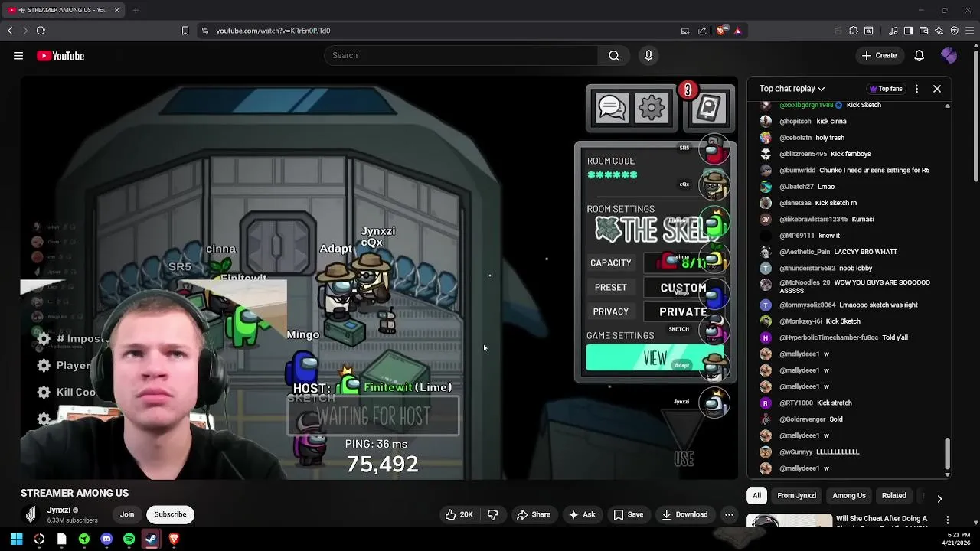Open Brave Wallet icon

point(924,31)
